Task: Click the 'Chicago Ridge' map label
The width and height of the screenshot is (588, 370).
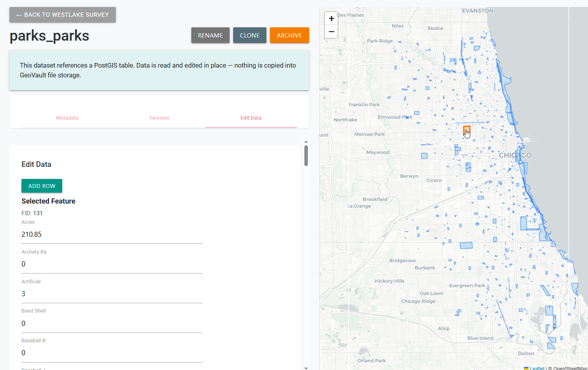Action: point(418,301)
